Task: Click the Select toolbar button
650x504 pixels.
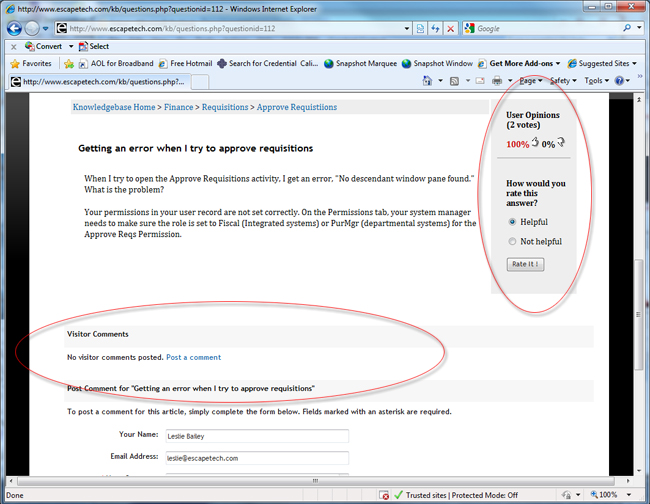Action: tap(94, 46)
